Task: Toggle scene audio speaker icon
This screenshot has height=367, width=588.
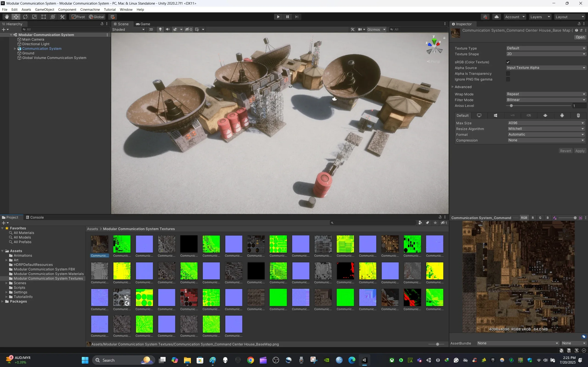Action: coord(167,29)
